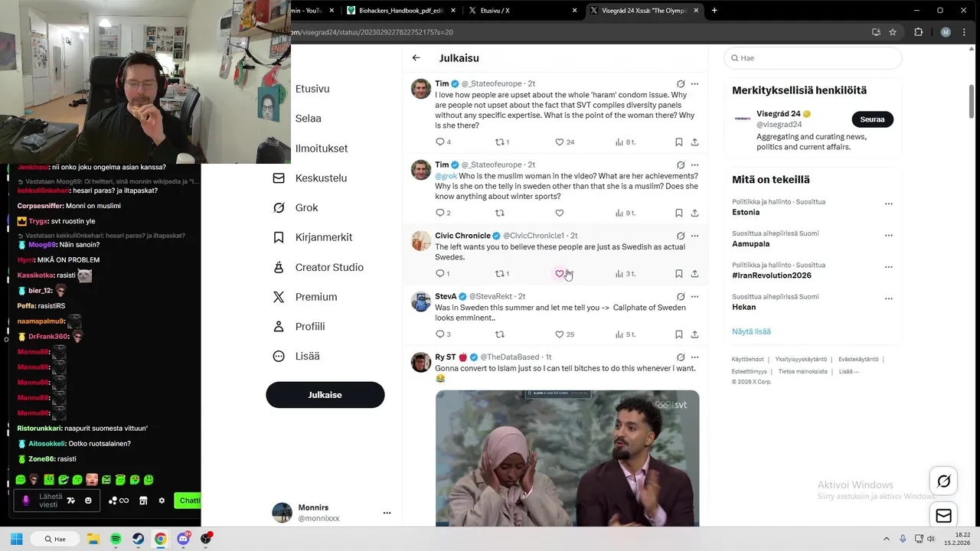Open more options on Tim's first post

point(694,83)
